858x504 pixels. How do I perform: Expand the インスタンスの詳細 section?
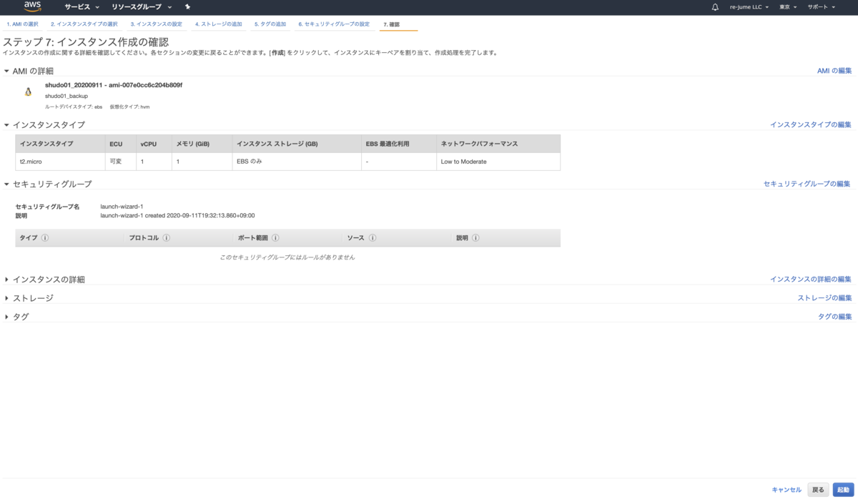[7, 280]
